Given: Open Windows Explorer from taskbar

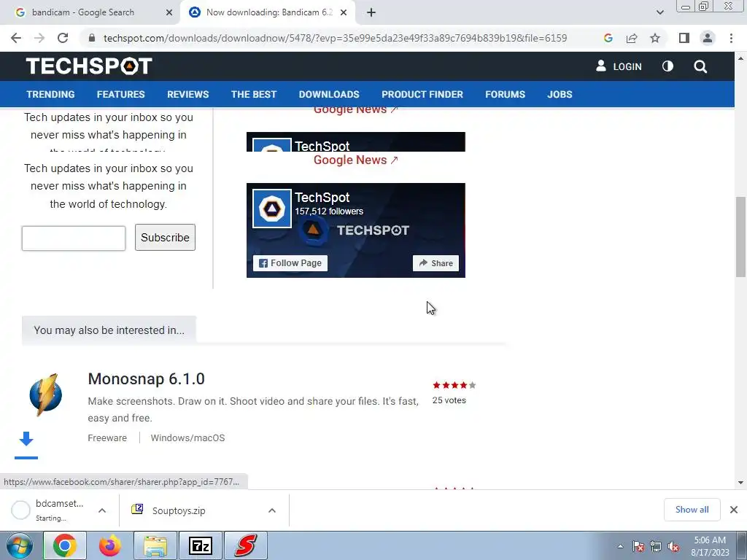Looking at the screenshot, I should point(155,545).
